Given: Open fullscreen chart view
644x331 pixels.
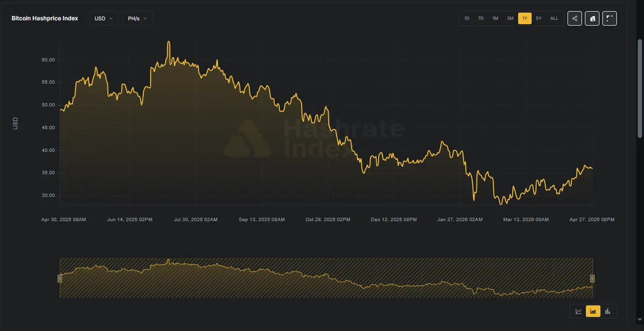Looking at the screenshot, I should [x=609, y=18].
